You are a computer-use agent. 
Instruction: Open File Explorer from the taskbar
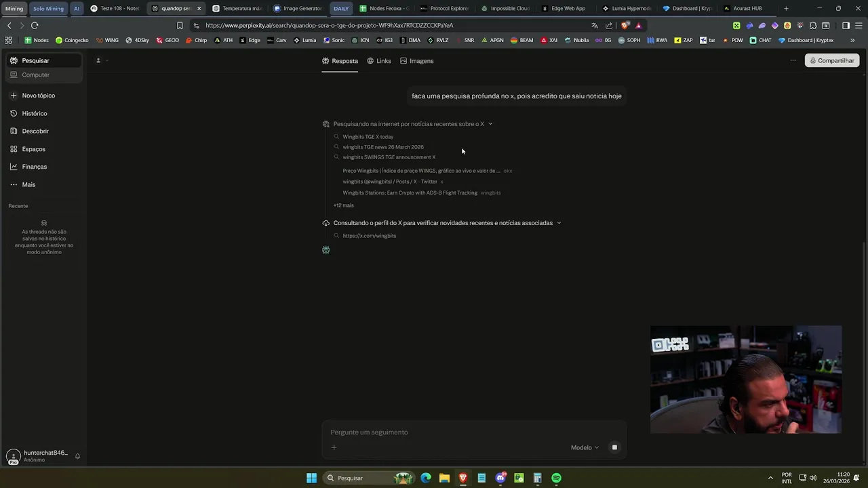coord(444,478)
